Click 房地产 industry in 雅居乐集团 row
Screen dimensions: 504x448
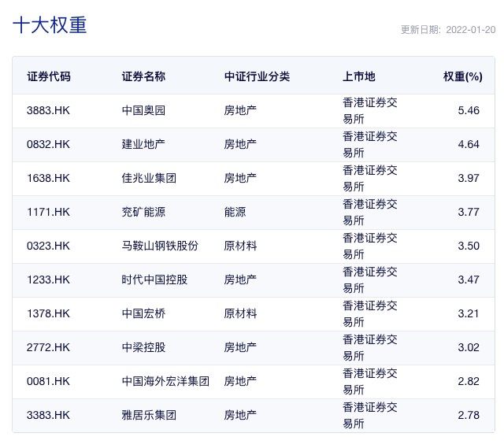tap(240, 415)
